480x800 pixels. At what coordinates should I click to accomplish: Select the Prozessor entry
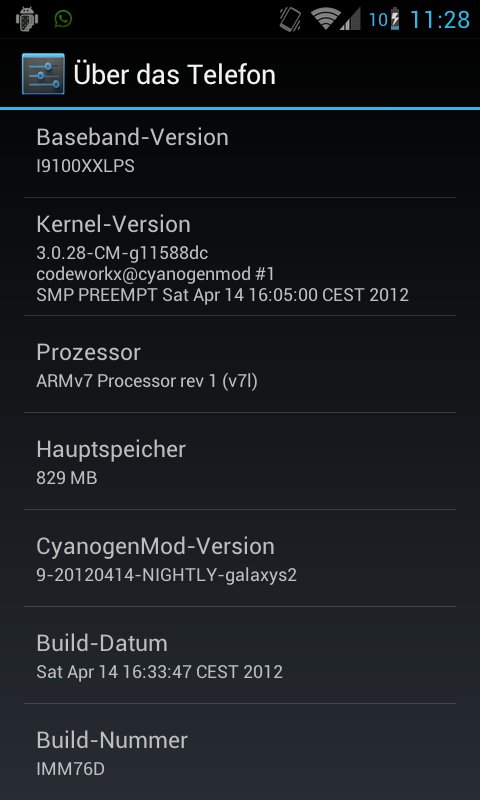[x=240, y=364]
